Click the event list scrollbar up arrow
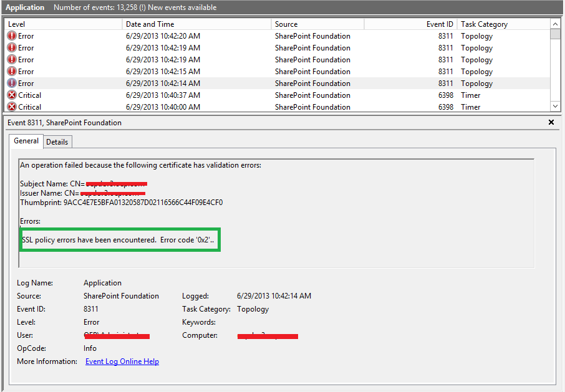Viewport: 565px width, 392px height. coord(555,24)
